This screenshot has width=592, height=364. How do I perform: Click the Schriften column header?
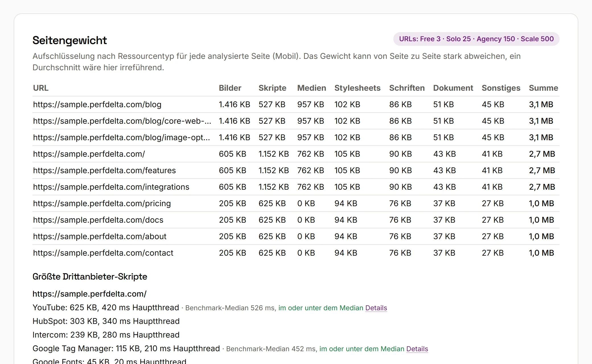click(407, 88)
